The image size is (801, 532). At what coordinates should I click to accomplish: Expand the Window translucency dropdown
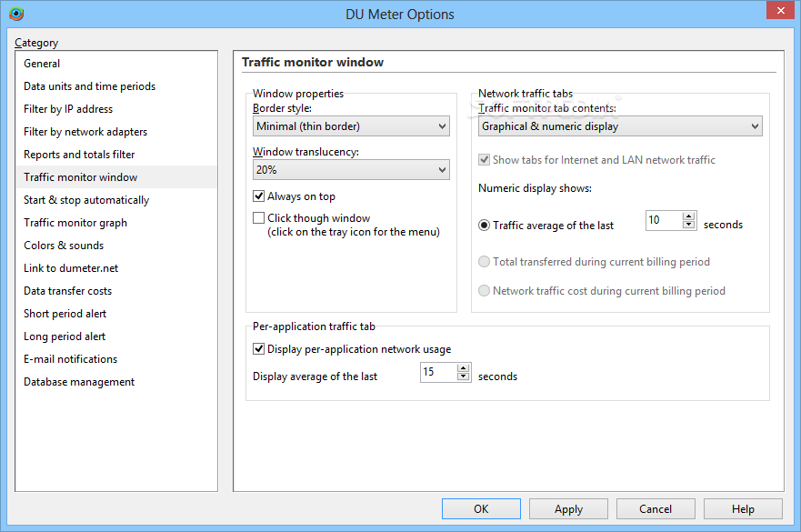tap(351, 170)
